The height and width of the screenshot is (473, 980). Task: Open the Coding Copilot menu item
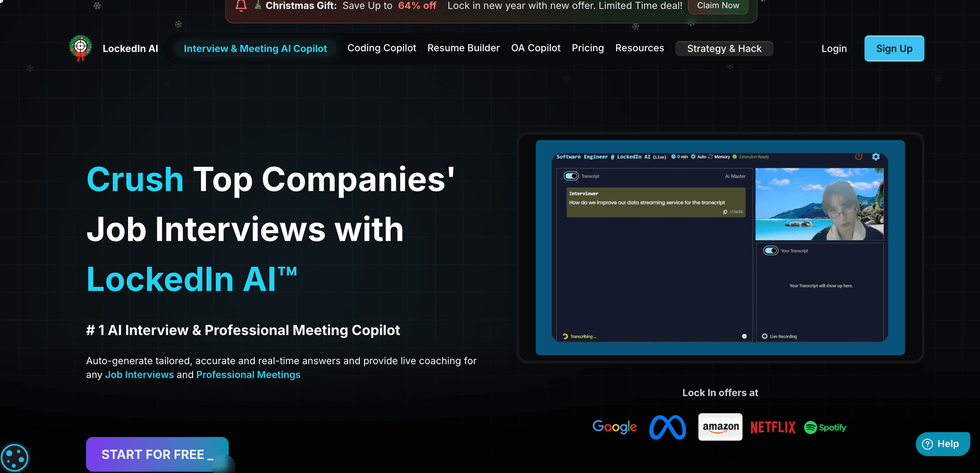coord(382,48)
